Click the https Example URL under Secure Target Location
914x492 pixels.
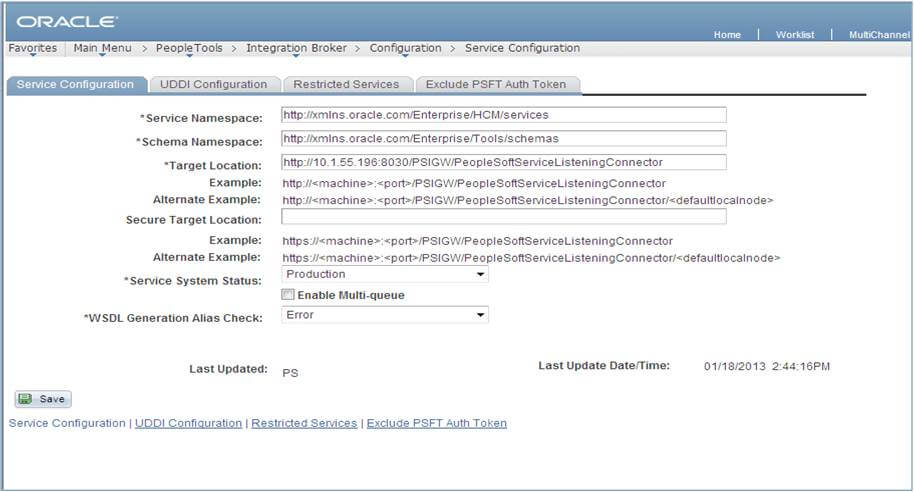point(477,241)
